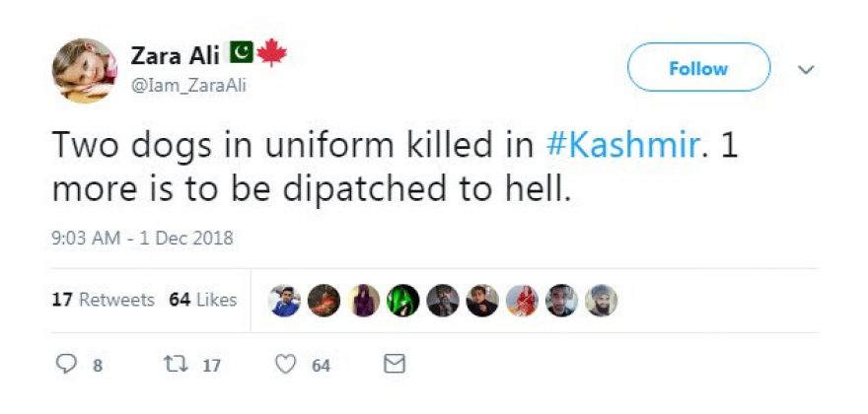
Task: Expand the tweet options chevron menu
Action: (806, 70)
